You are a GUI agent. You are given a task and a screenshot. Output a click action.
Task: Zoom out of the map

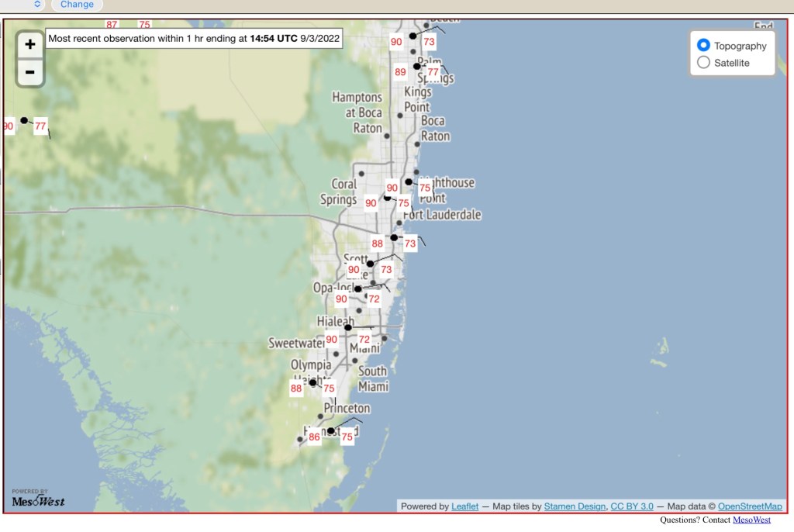29,73
